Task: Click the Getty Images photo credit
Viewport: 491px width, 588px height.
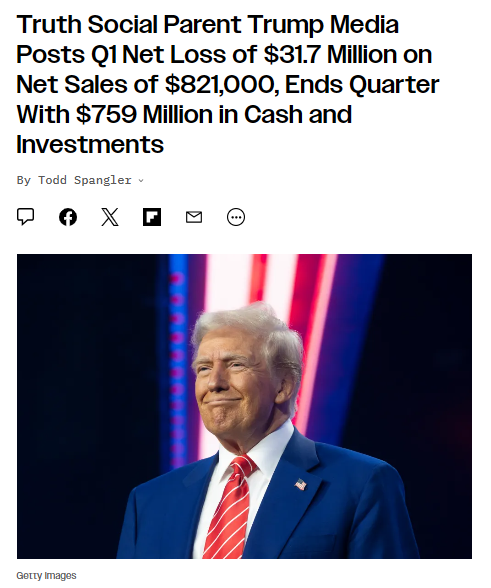Action: (x=46, y=575)
